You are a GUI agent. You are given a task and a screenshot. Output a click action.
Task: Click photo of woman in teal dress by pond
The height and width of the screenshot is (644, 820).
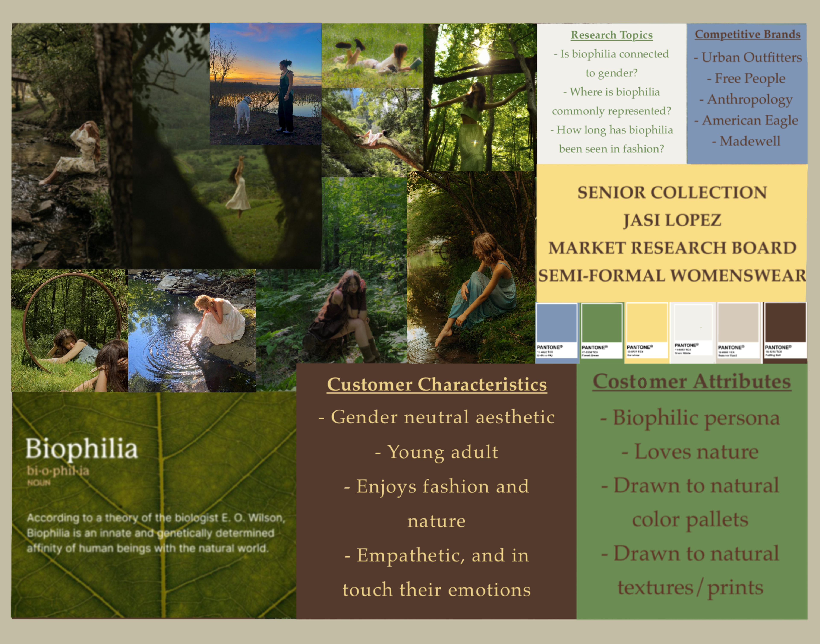tap(471, 267)
